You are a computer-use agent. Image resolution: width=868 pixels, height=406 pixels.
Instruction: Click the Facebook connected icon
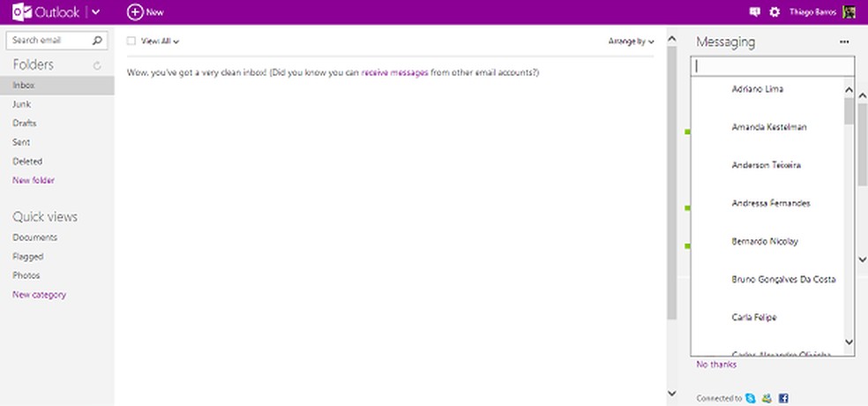[x=783, y=398]
